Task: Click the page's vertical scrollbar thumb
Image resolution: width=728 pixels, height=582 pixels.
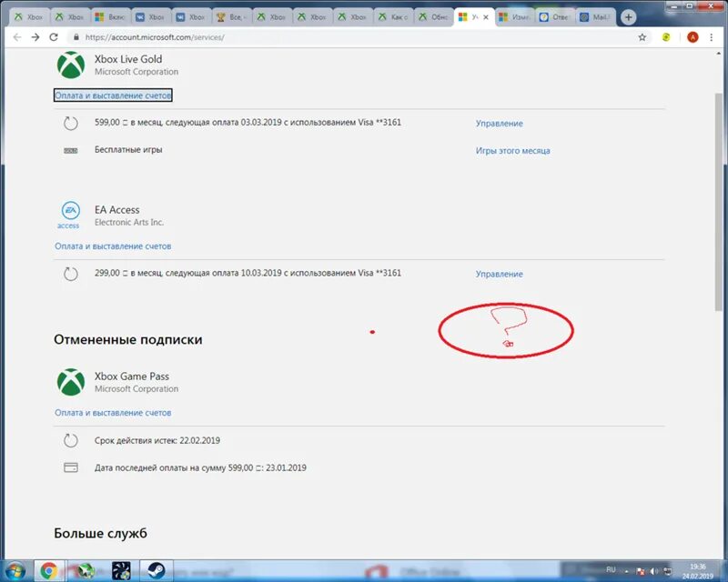Action: (x=719, y=202)
